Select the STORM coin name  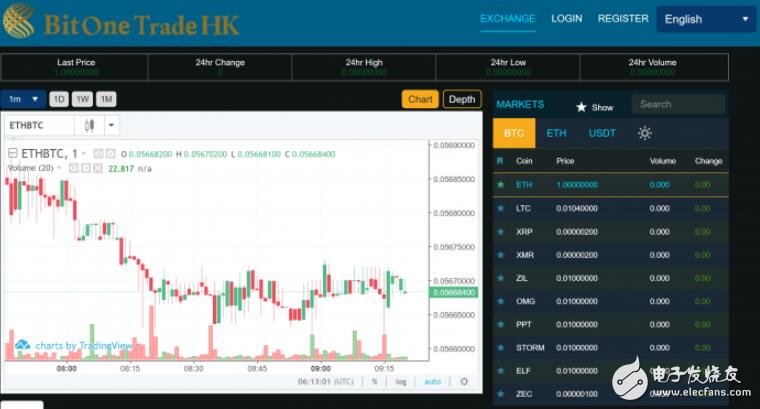[x=530, y=347]
